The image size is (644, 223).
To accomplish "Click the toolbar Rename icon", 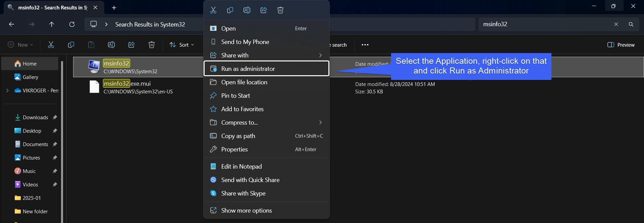I will [x=111, y=45].
